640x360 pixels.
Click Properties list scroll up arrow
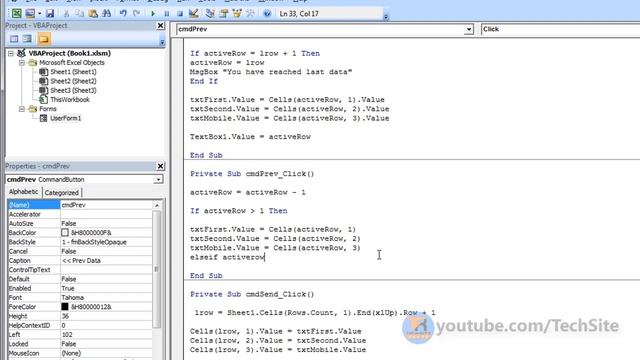157,205
